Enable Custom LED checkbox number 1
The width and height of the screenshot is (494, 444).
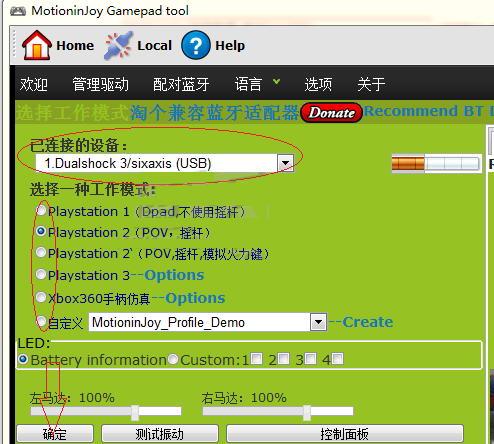click(x=256, y=359)
